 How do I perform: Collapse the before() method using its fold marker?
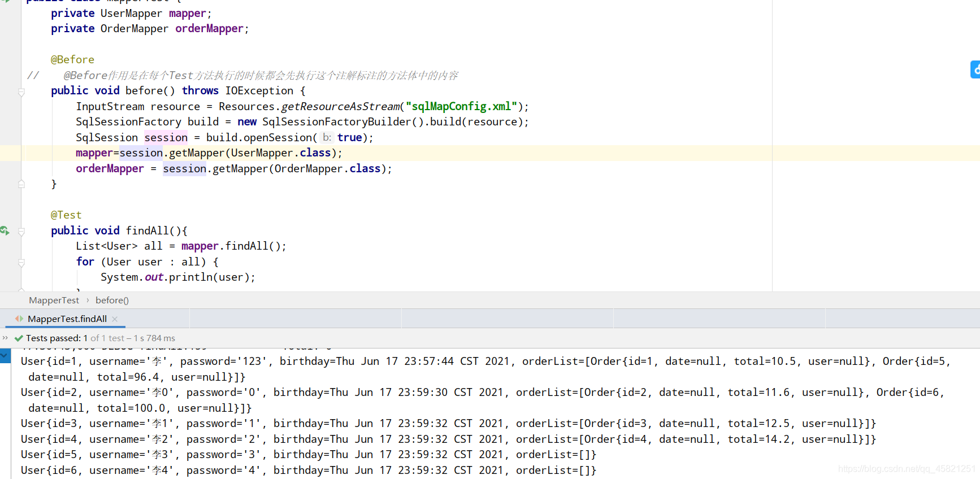21,92
